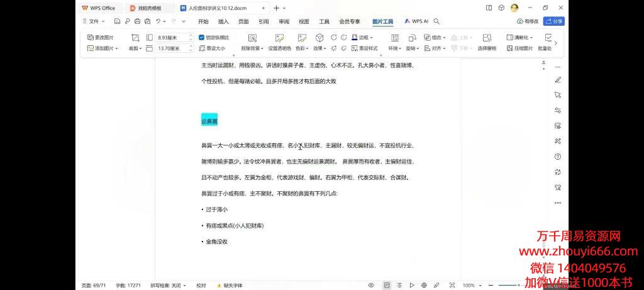Click the Reset Size (重设大小) button
Viewport: 644px width, 290px height.
[215, 48]
